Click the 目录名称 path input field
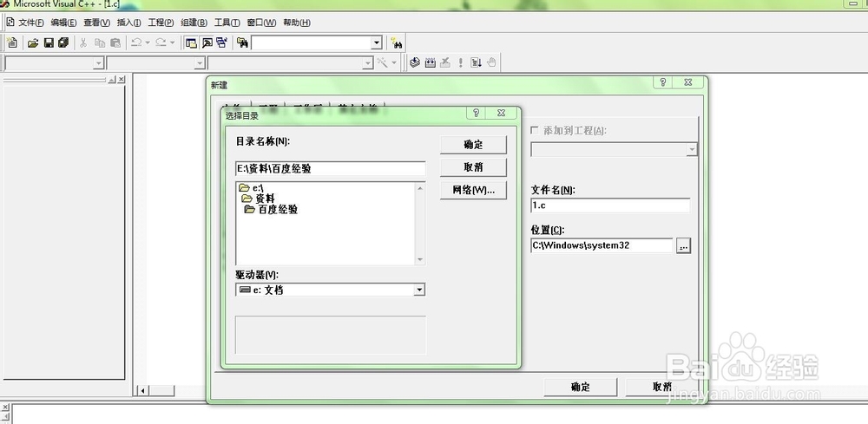 tap(331, 168)
